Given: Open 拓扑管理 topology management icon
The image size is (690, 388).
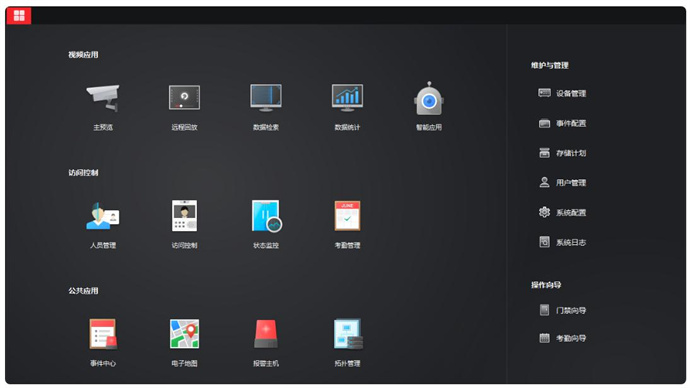Looking at the screenshot, I should [348, 334].
